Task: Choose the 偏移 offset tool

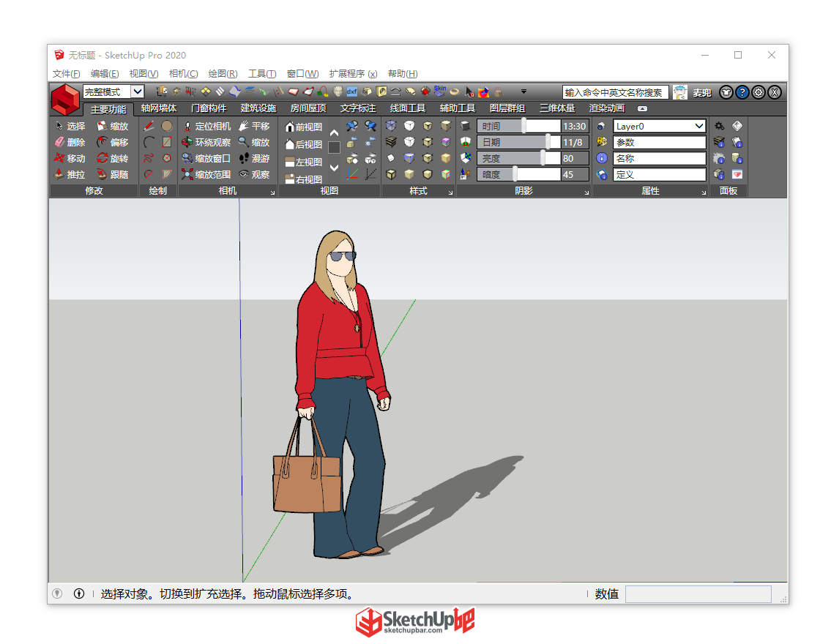Action: tap(113, 142)
